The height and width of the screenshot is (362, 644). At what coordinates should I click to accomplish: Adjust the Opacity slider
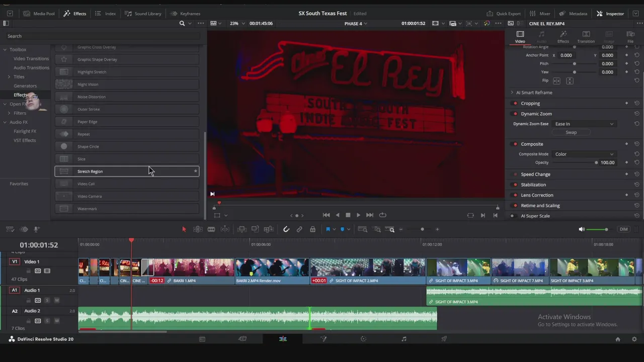click(x=596, y=162)
